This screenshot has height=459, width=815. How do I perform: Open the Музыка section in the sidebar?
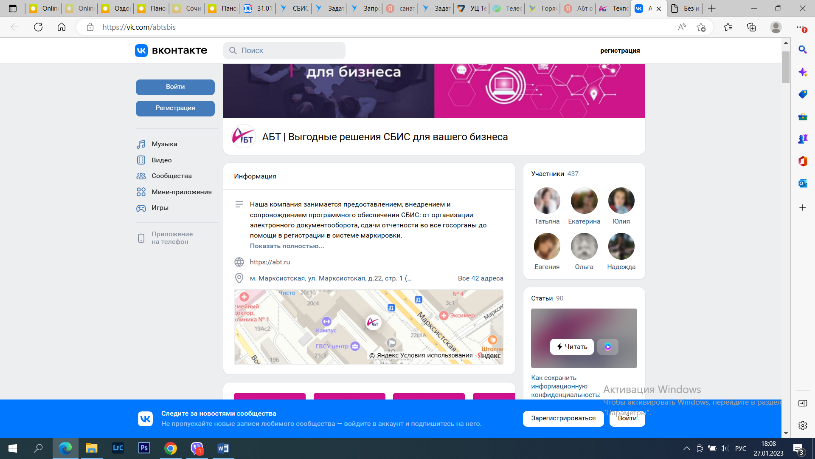[163, 144]
